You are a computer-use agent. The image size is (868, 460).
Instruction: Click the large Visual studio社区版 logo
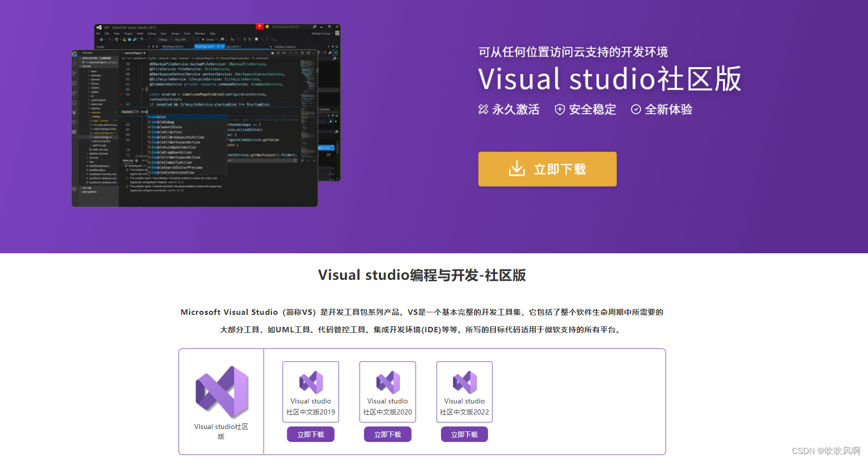click(x=221, y=392)
